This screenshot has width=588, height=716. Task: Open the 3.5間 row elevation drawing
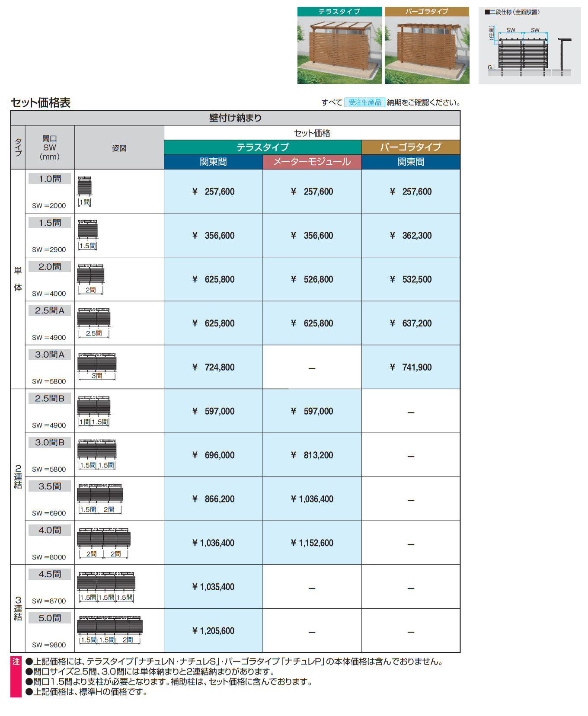[x=100, y=499]
